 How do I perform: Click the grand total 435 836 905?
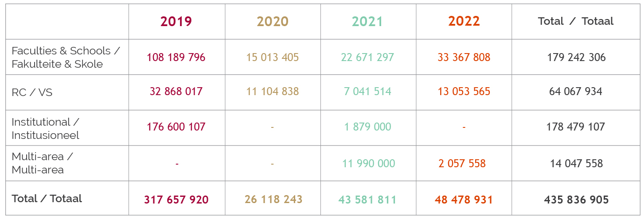pos(576,200)
